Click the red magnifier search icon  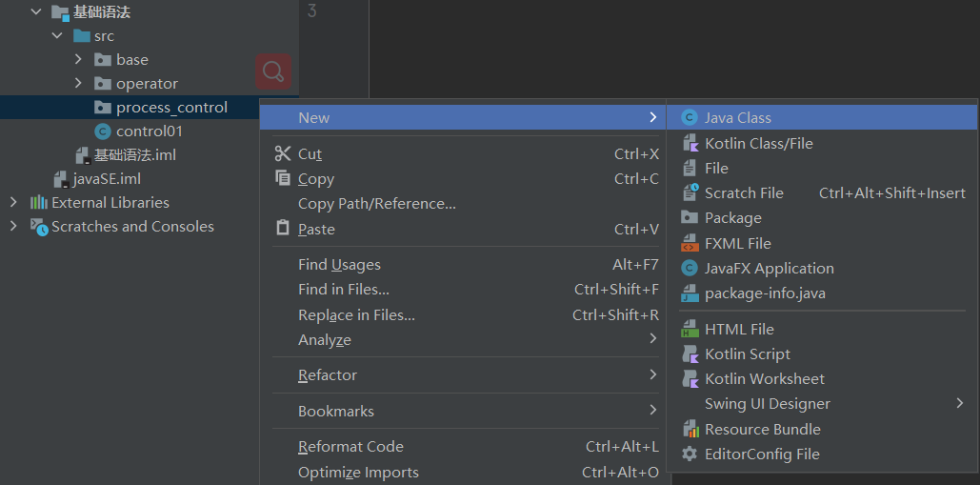[273, 71]
